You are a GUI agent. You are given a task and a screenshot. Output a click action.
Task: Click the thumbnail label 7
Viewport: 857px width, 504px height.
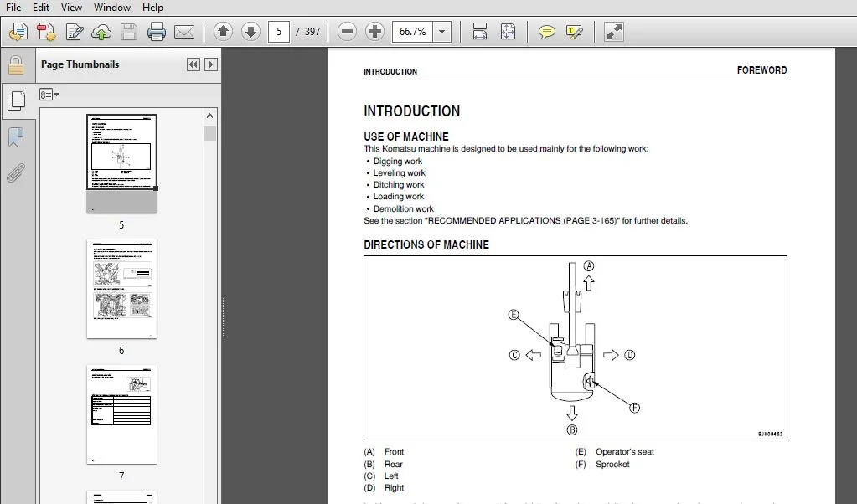(x=121, y=476)
